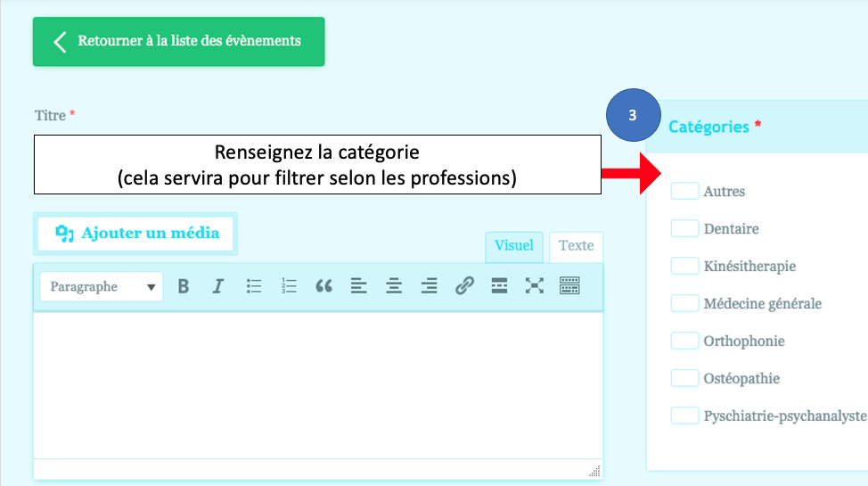The width and height of the screenshot is (868, 486).
Task: Align text to the right
Action: [x=429, y=286]
